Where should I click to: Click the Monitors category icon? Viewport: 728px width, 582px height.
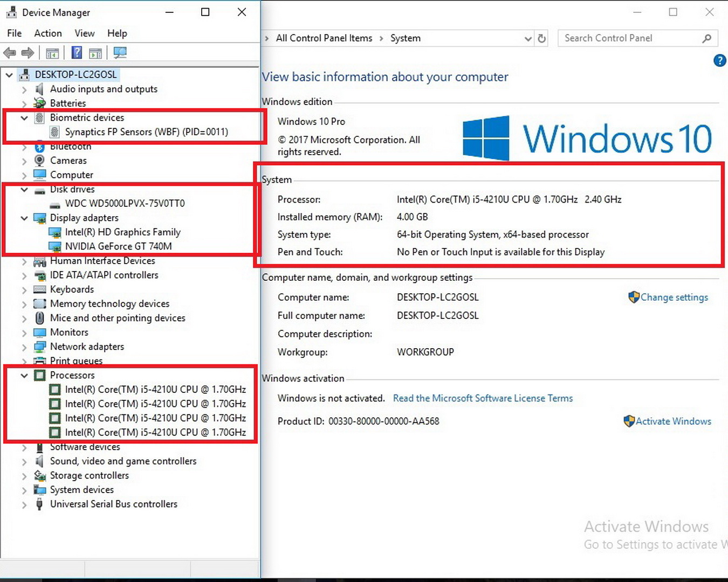tap(39, 332)
